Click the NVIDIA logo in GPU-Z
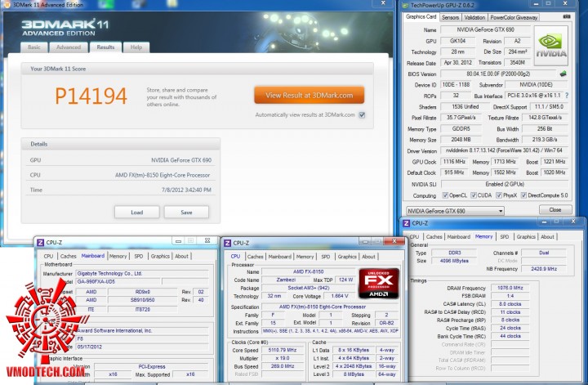The image size is (588, 385). pos(551,46)
